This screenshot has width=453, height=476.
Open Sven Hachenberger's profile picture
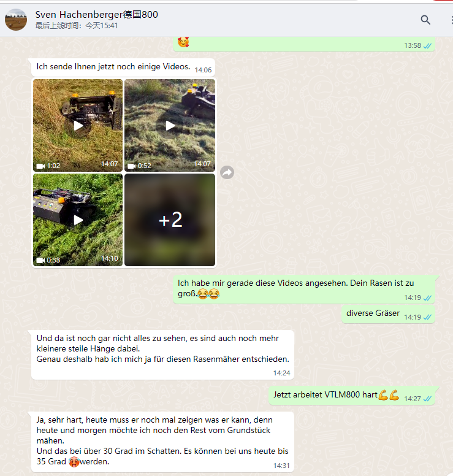pos(16,20)
